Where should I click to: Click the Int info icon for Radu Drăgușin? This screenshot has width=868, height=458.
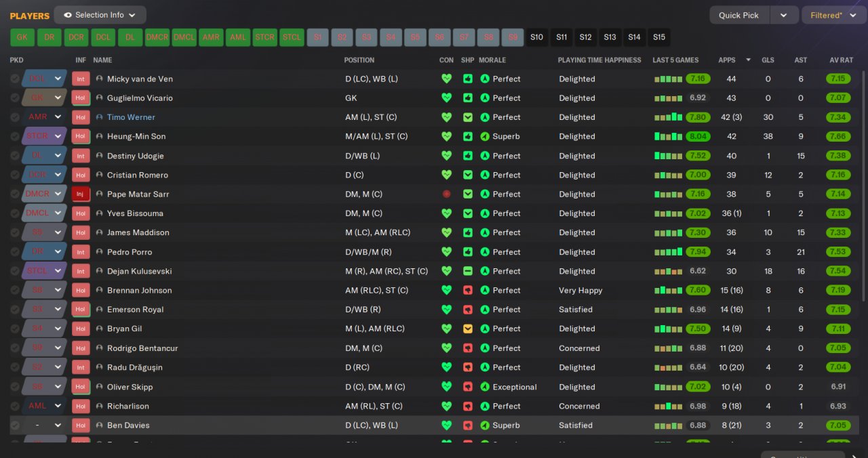point(81,367)
